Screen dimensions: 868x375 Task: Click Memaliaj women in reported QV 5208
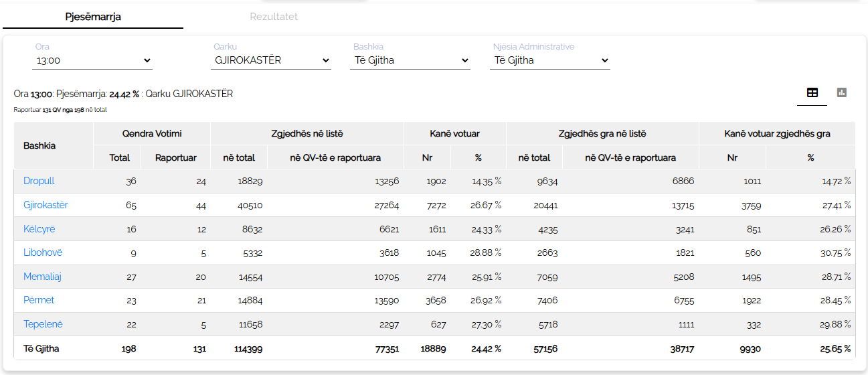(683, 277)
